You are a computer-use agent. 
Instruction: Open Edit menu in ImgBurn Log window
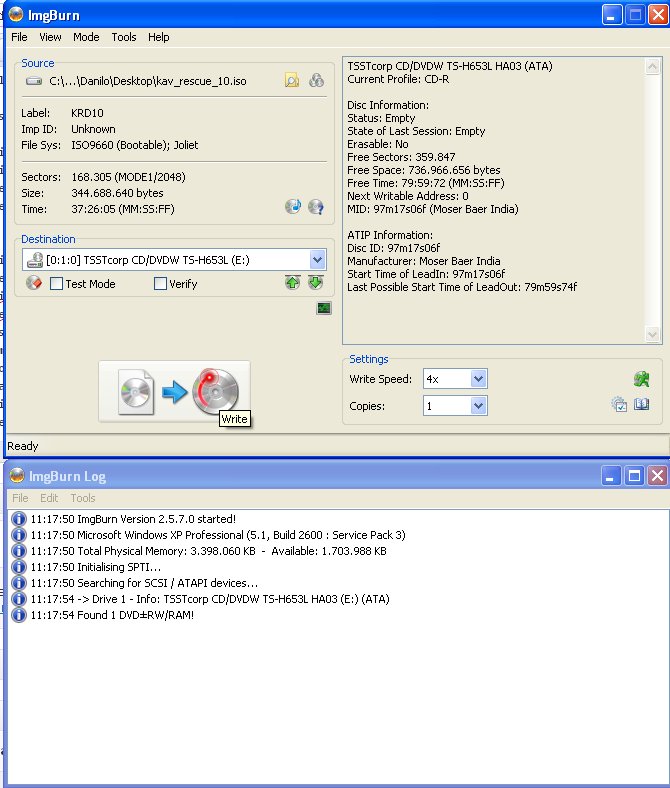coord(49,498)
